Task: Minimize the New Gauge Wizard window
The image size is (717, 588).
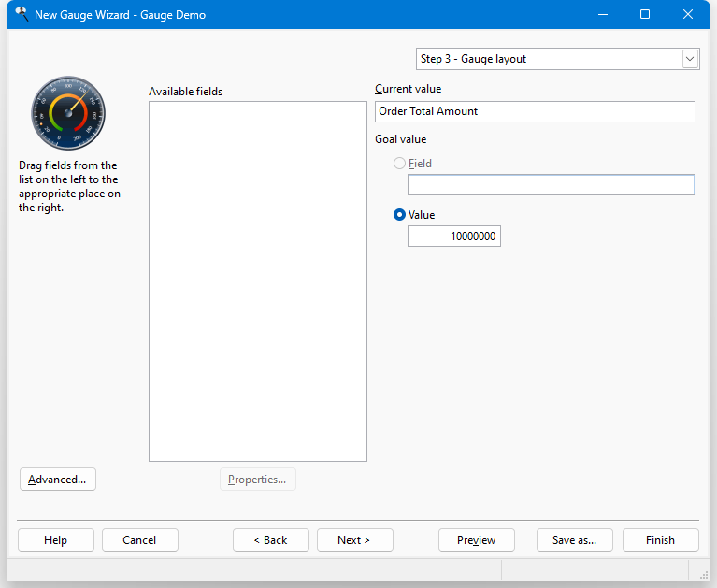Action: pyautogui.click(x=600, y=14)
